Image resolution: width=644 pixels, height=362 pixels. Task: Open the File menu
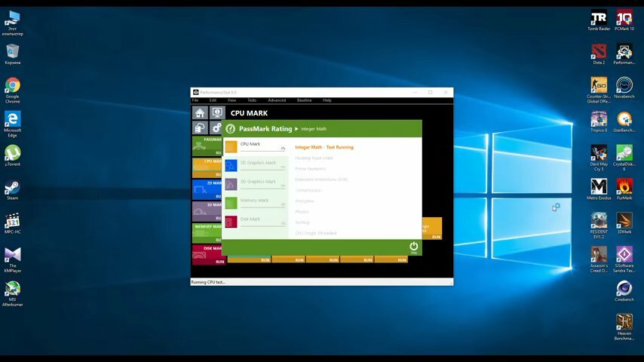pyautogui.click(x=195, y=100)
